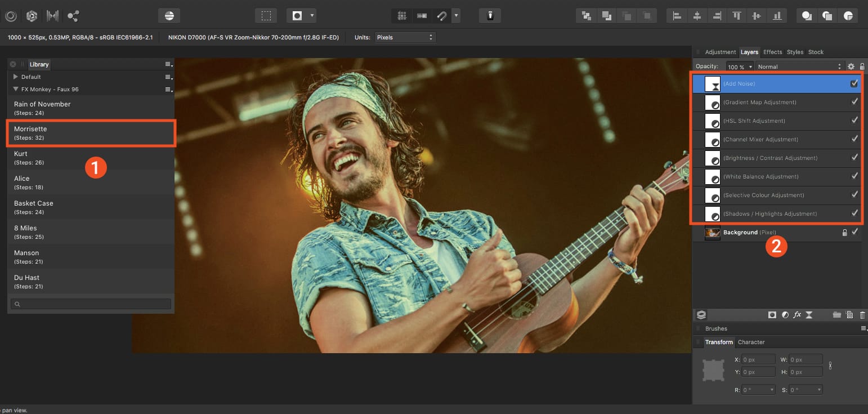Add a mask layer from the Layers panel

[772, 315]
